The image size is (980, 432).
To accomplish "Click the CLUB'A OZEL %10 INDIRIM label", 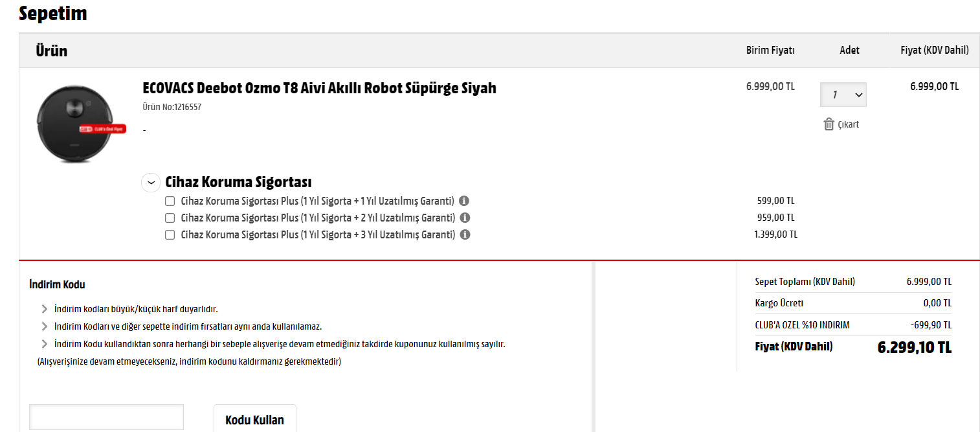I will [x=802, y=325].
